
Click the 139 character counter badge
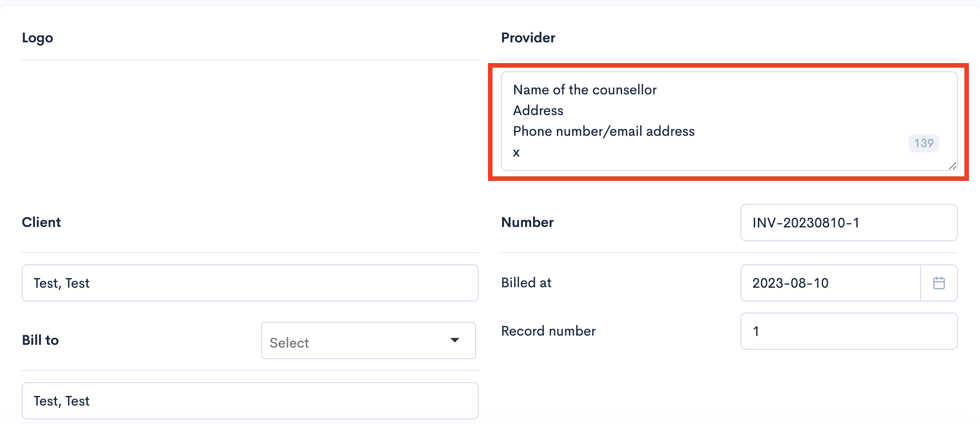coord(923,143)
